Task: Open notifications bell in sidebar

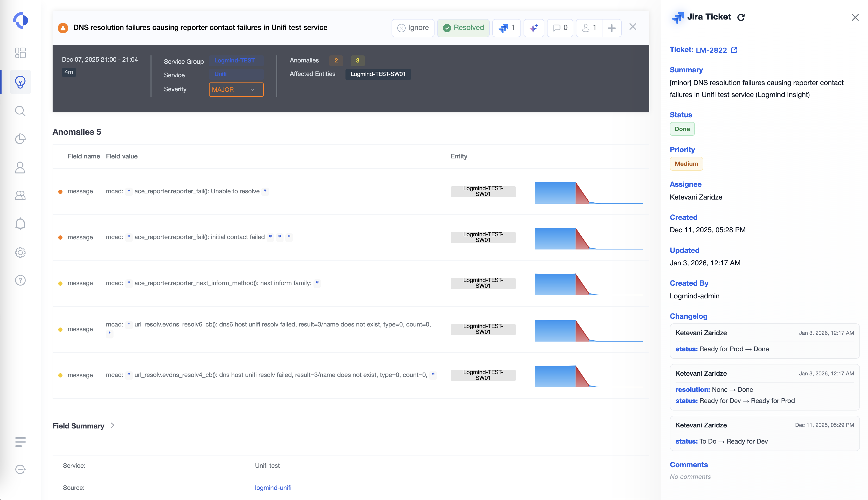Action: coord(20,223)
